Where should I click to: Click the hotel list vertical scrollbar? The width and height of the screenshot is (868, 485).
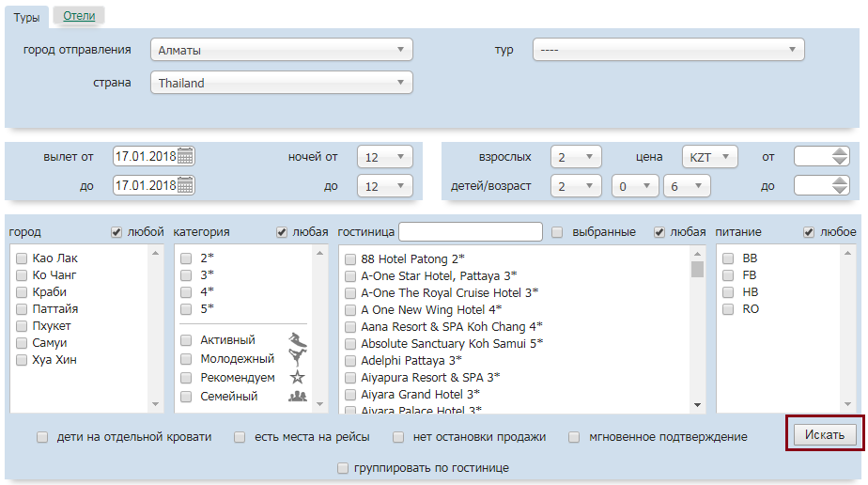pyautogui.click(x=697, y=329)
